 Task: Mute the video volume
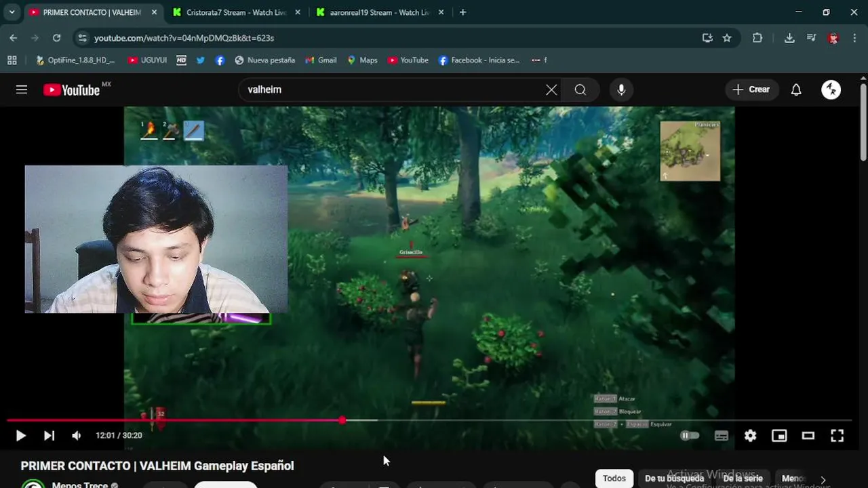point(77,436)
